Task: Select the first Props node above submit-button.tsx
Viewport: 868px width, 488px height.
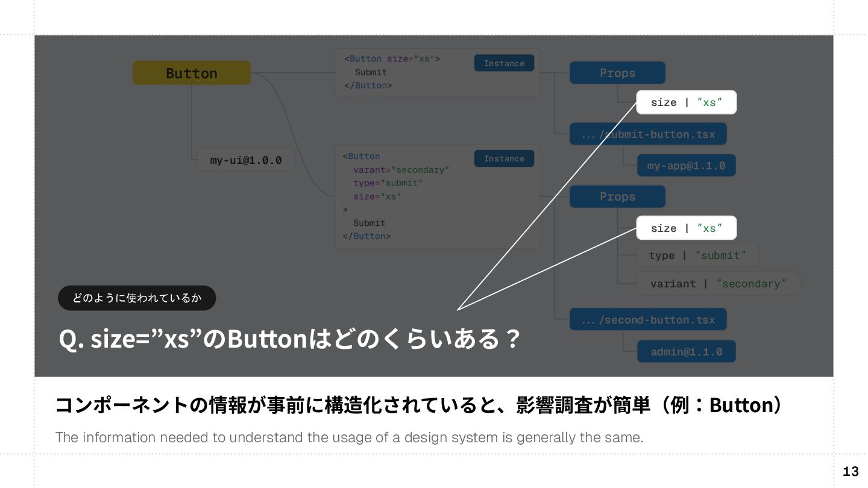Action: point(617,73)
